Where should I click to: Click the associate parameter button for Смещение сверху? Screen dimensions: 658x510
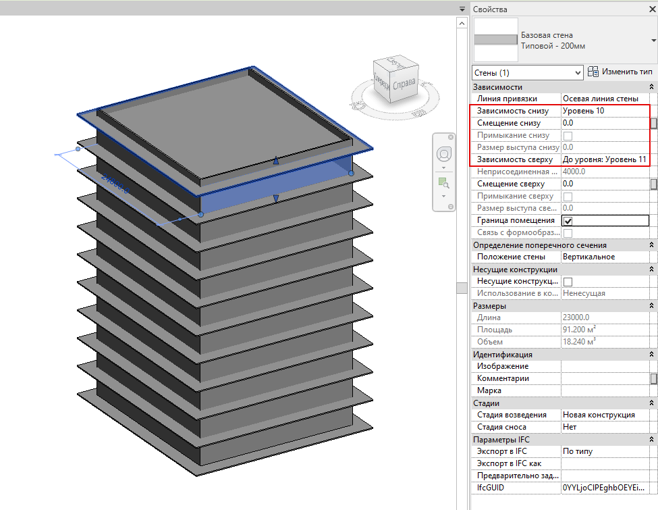[x=653, y=184]
